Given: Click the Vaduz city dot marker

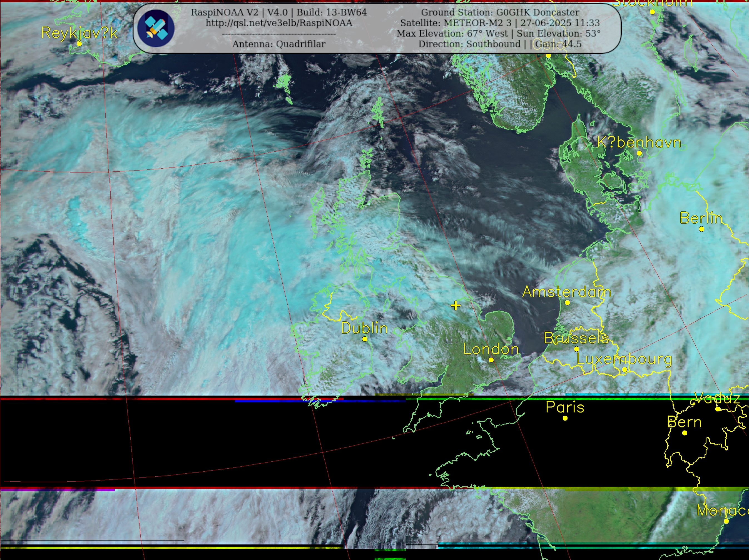Looking at the screenshot, I should 718,409.
